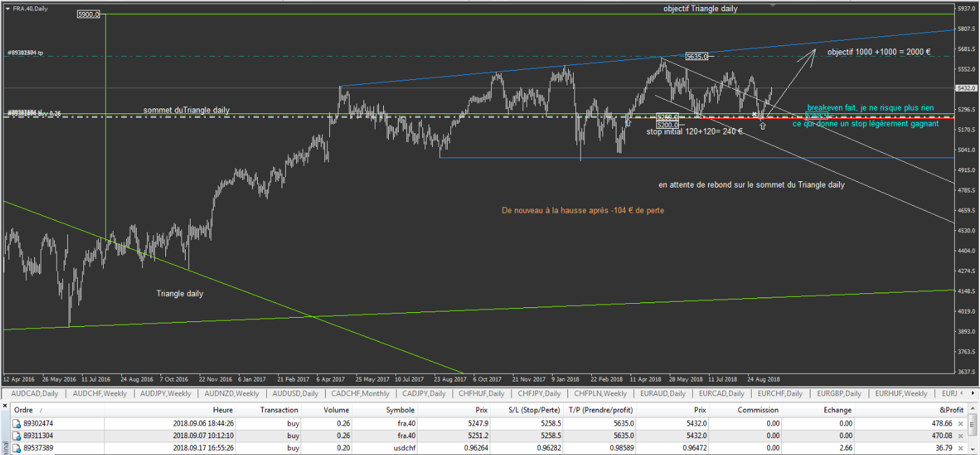980x455 pixels.
Task: Switch to the EURHUF,Weekly chart tab
Action: coord(901,393)
